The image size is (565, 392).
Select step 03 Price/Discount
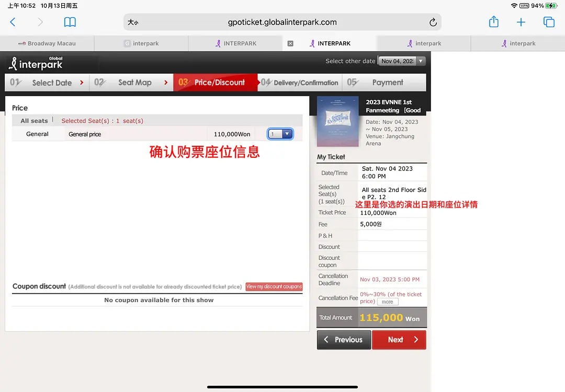tap(216, 83)
